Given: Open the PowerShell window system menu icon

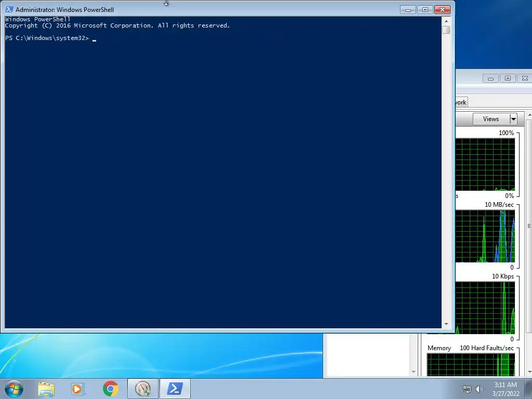Looking at the screenshot, I should pyautogui.click(x=9, y=9).
